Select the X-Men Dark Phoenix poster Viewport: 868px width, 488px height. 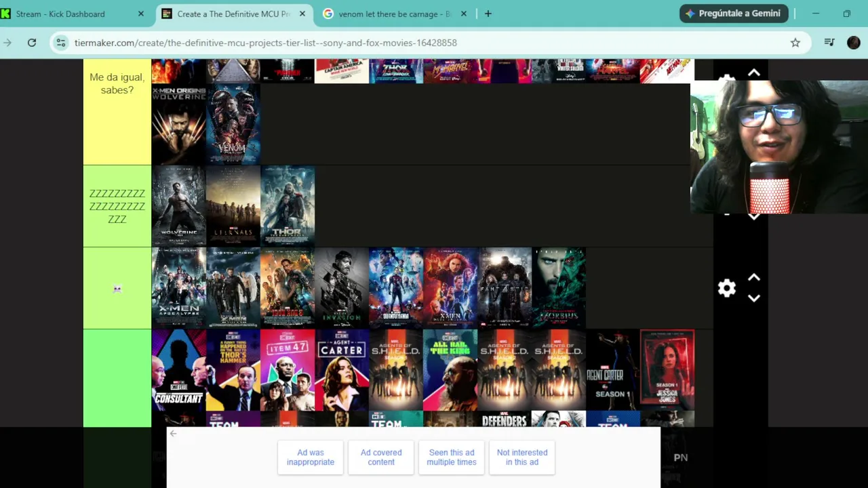450,288
